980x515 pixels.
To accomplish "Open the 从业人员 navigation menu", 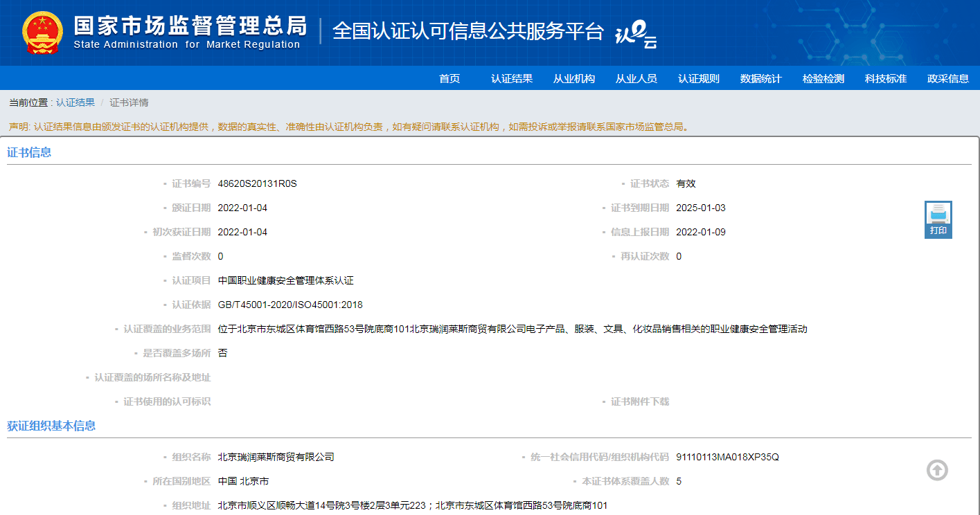I will click(x=636, y=78).
